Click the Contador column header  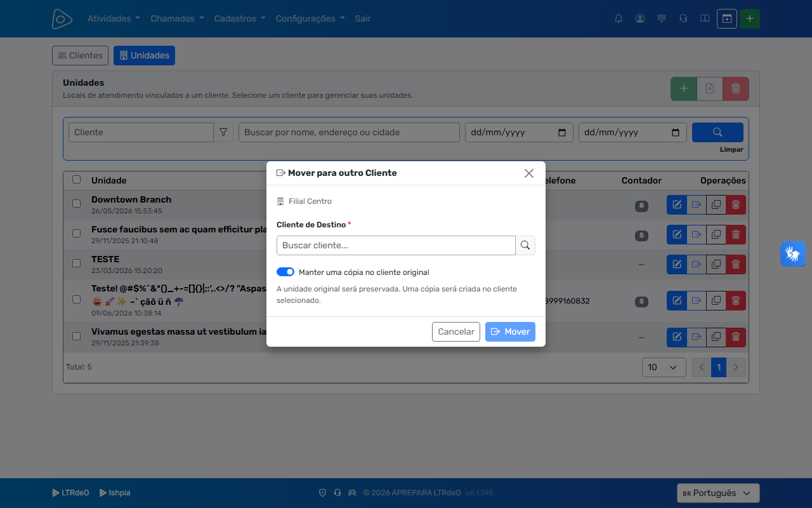(641, 180)
